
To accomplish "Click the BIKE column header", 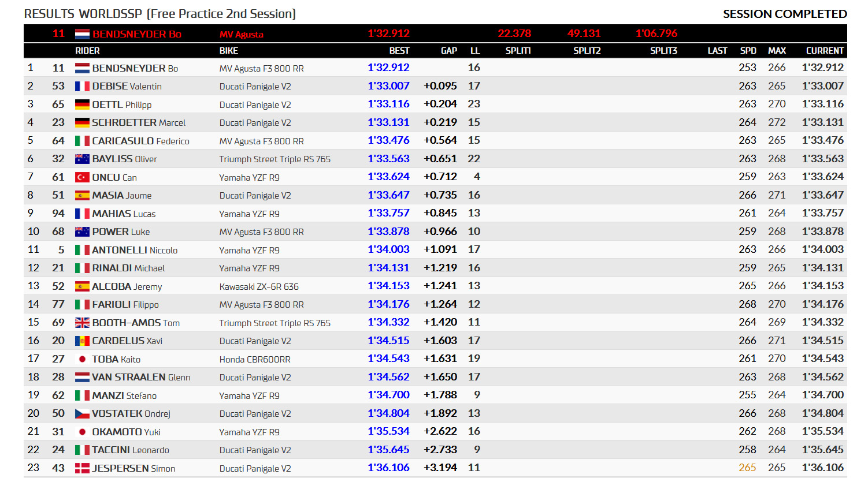I will pos(229,51).
